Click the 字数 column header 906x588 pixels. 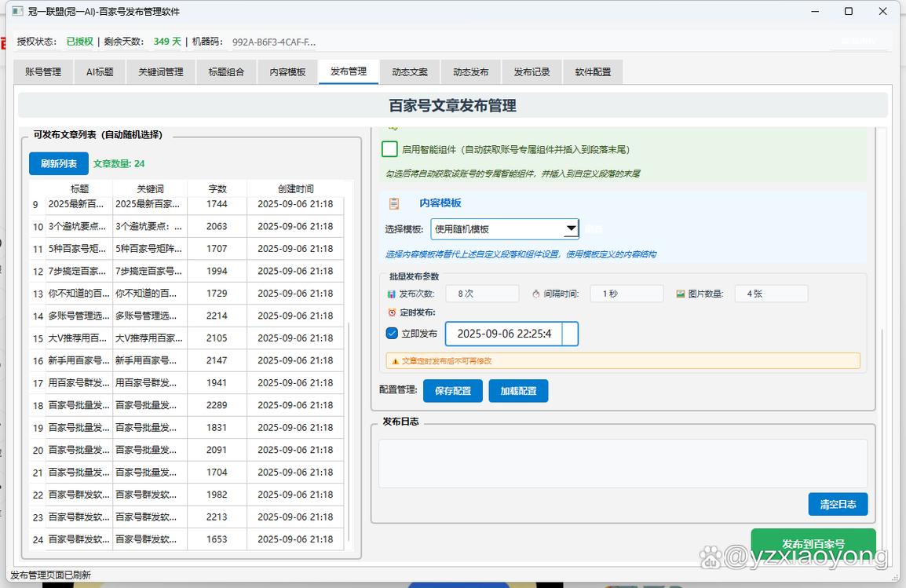click(217, 189)
